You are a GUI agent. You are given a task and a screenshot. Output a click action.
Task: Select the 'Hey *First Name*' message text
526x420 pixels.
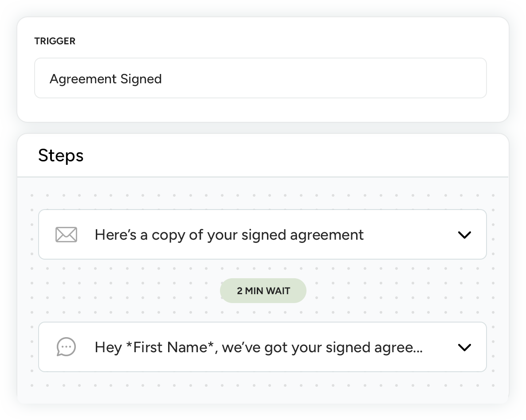coord(258,347)
